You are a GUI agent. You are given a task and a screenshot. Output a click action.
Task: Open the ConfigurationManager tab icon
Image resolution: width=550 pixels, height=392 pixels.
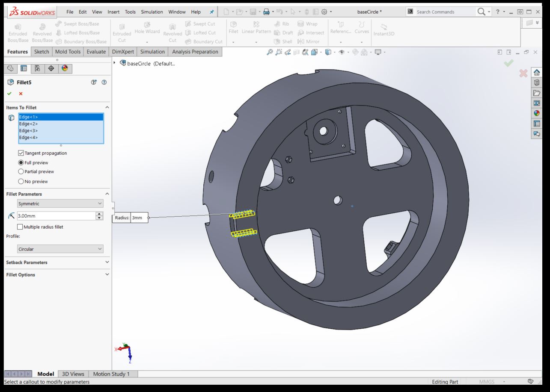pyautogui.click(x=37, y=68)
